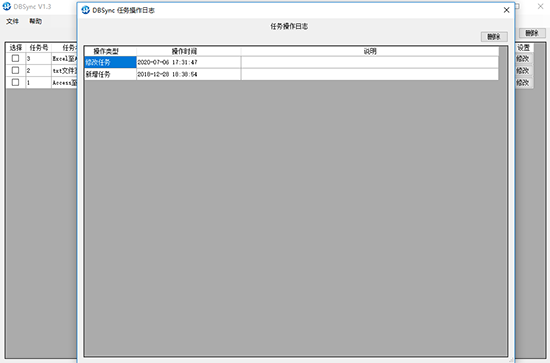Tick the checkbox for task 2
The width and height of the screenshot is (550, 363).
[x=15, y=70]
